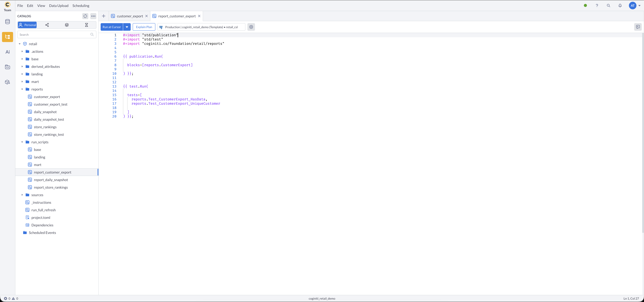Switch to the customer_export tab

coord(130,16)
